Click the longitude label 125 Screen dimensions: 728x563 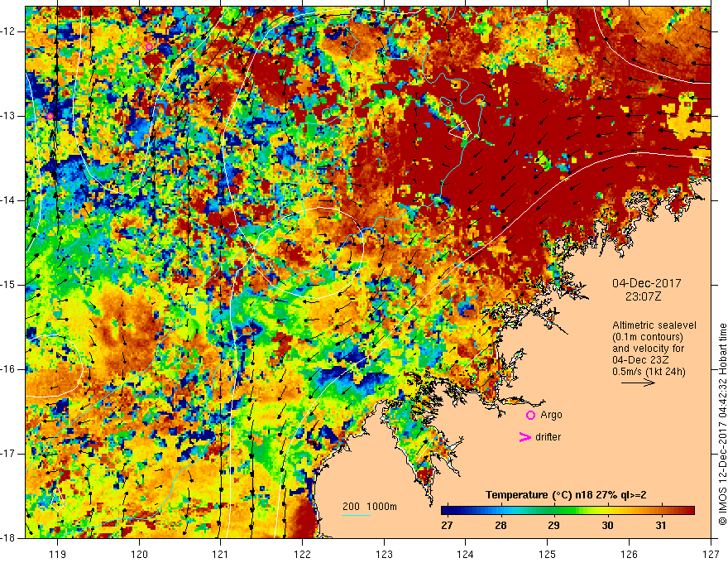point(548,554)
